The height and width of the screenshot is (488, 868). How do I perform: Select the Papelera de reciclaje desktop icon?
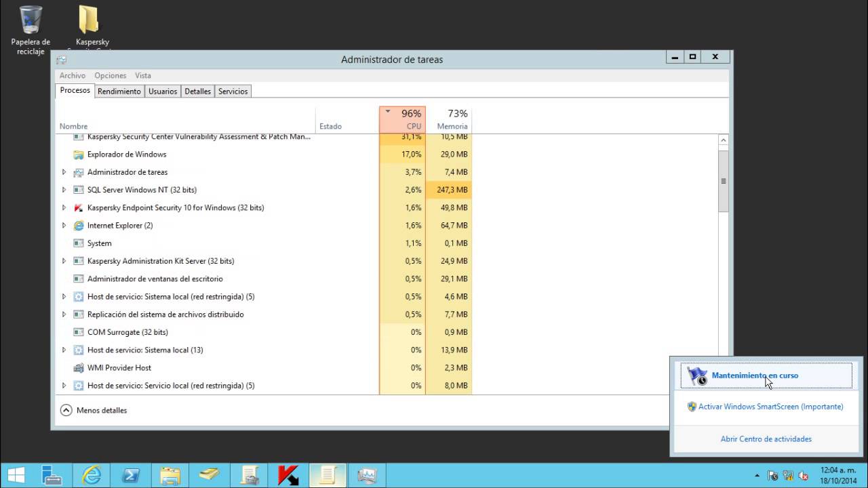point(31,30)
